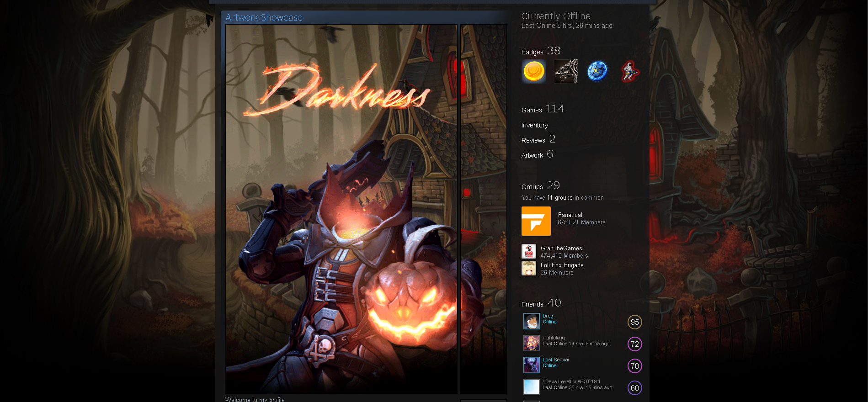
Task: Open friend name Lost Senpai
Action: pos(556,360)
